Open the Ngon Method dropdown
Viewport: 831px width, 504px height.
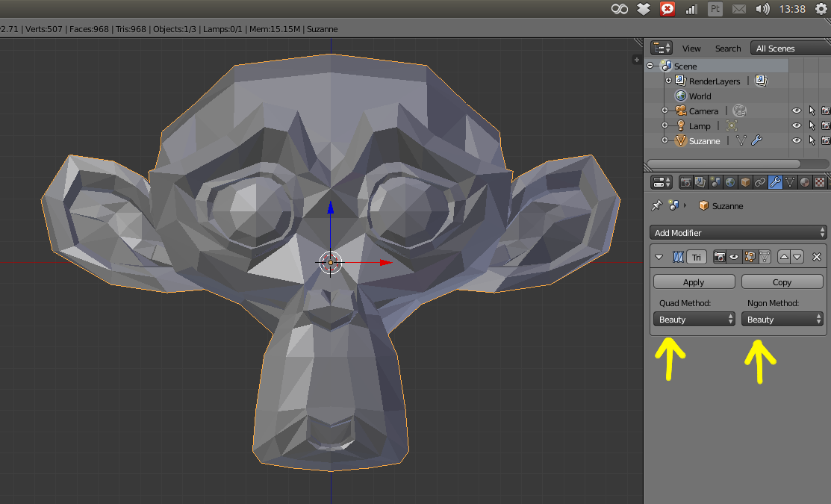pyautogui.click(x=782, y=319)
